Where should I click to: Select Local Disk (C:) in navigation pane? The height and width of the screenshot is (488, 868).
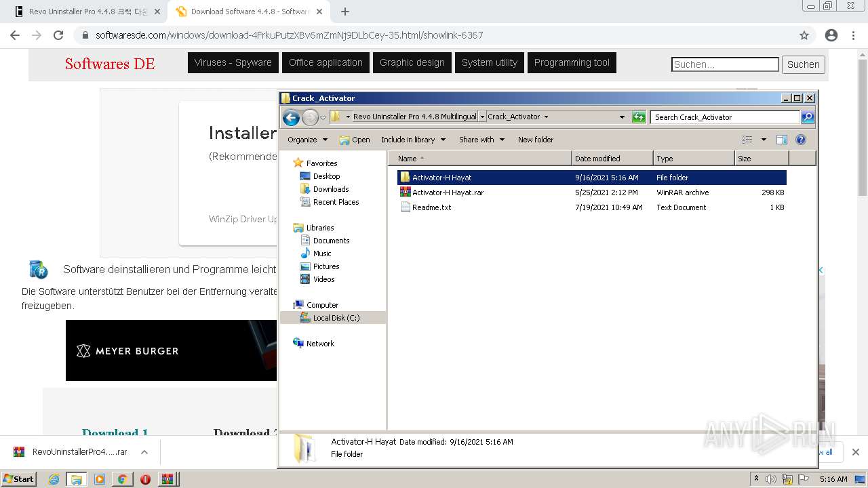(336, 318)
